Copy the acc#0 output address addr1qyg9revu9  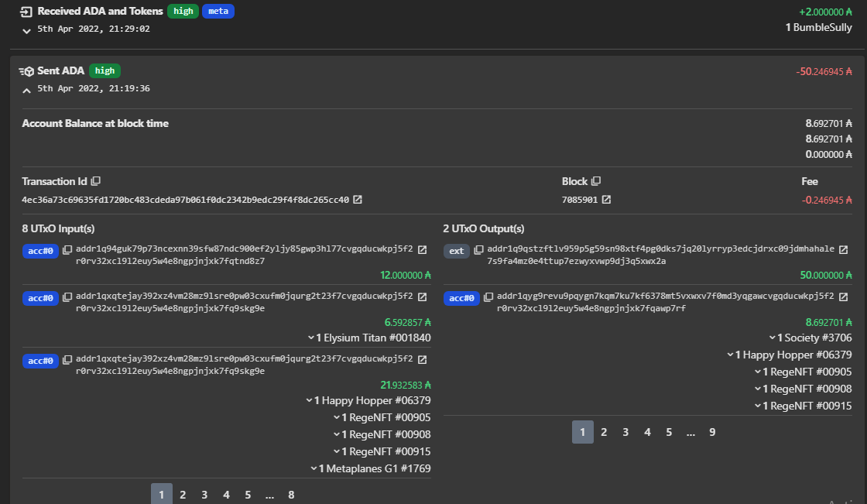click(490, 297)
